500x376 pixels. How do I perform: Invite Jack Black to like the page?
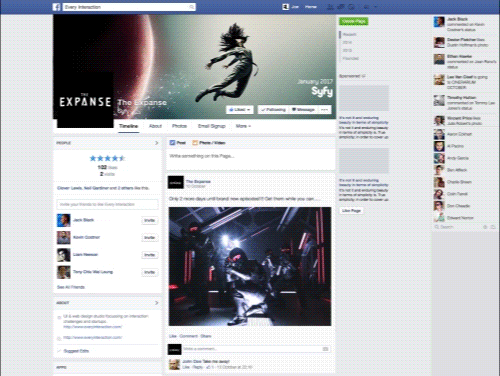pyautogui.click(x=150, y=220)
